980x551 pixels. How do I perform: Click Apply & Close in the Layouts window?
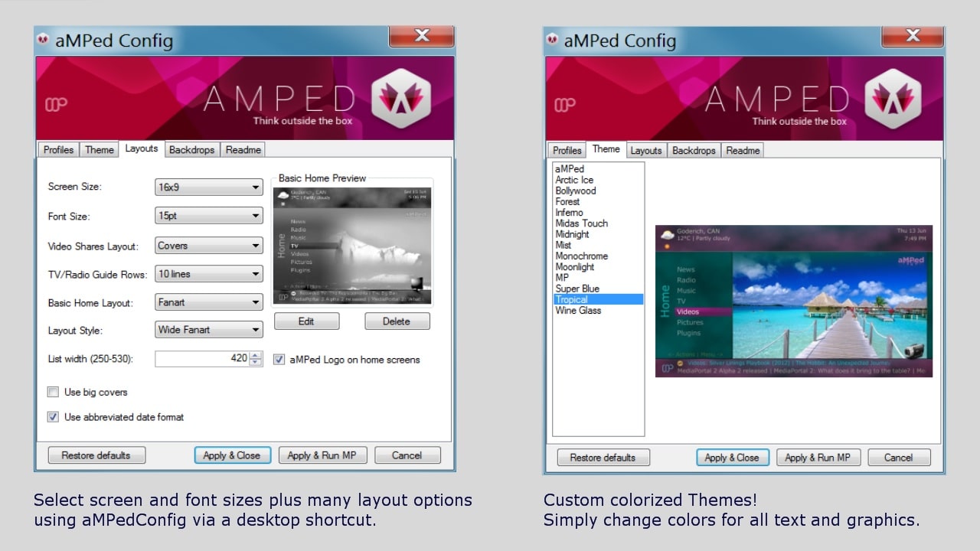click(232, 455)
